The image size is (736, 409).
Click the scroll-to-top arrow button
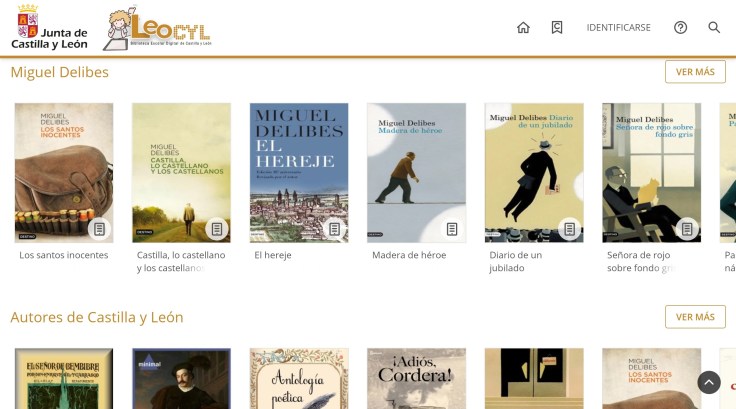(x=709, y=382)
